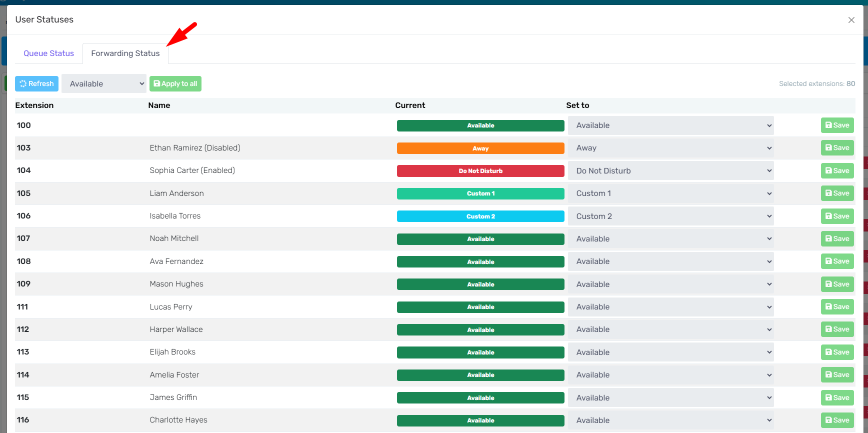Save status for Ethan Ramirez
This screenshot has height=433, width=868.
837,148
